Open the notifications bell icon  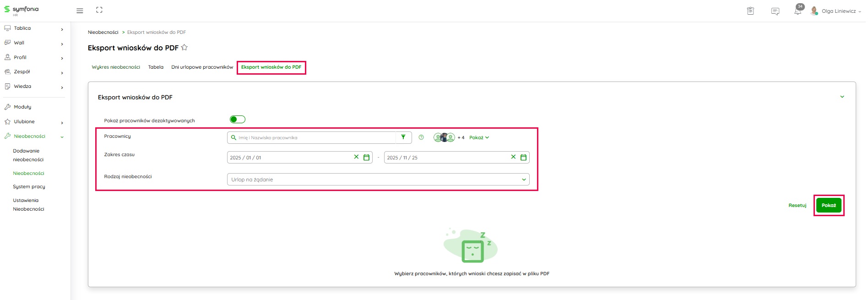coord(797,11)
